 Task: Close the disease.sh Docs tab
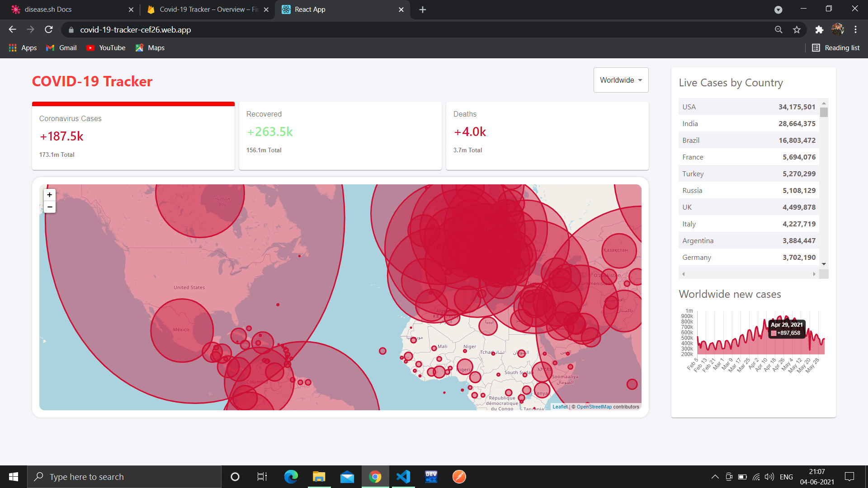[x=131, y=9]
